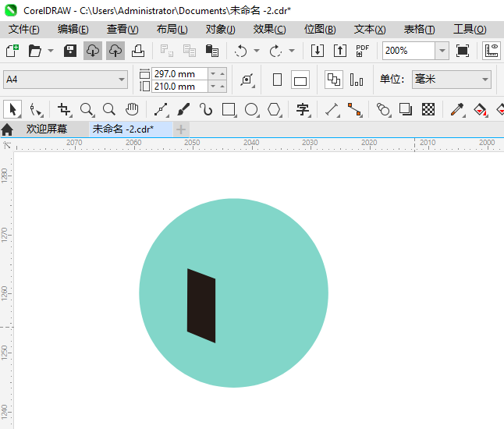Save the document
The image size is (504, 429).
69,51
